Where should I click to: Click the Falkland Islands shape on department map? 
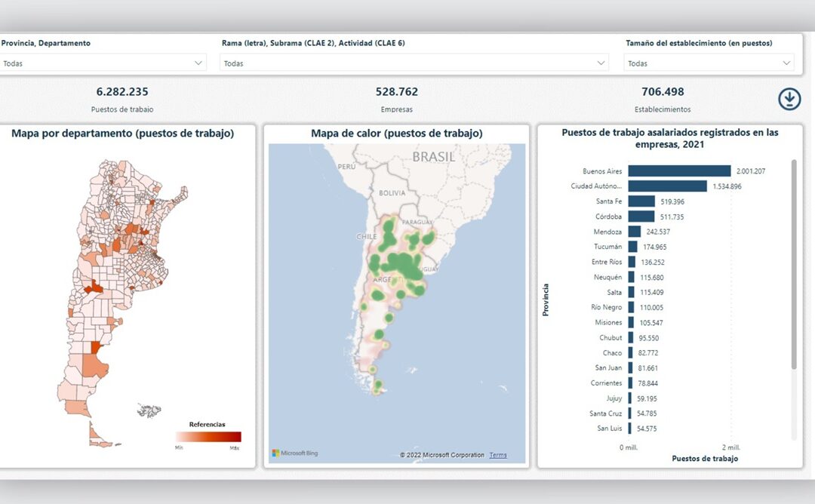click(x=149, y=410)
